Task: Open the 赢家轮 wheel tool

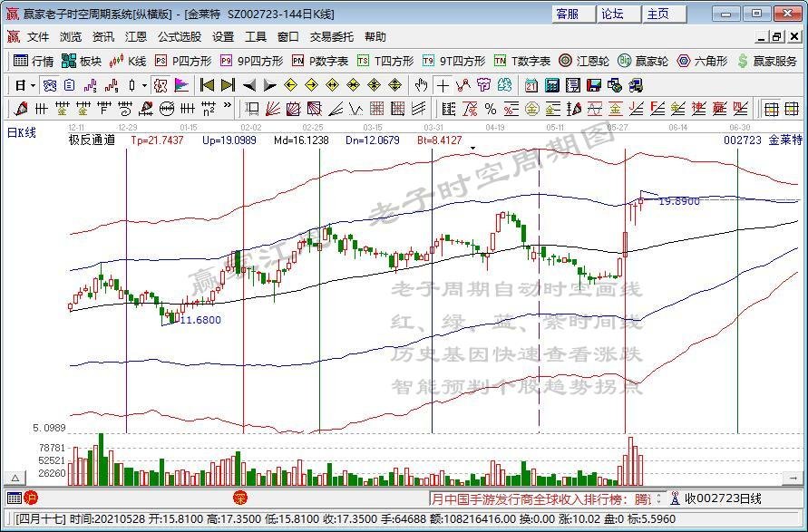Action: (x=643, y=62)
